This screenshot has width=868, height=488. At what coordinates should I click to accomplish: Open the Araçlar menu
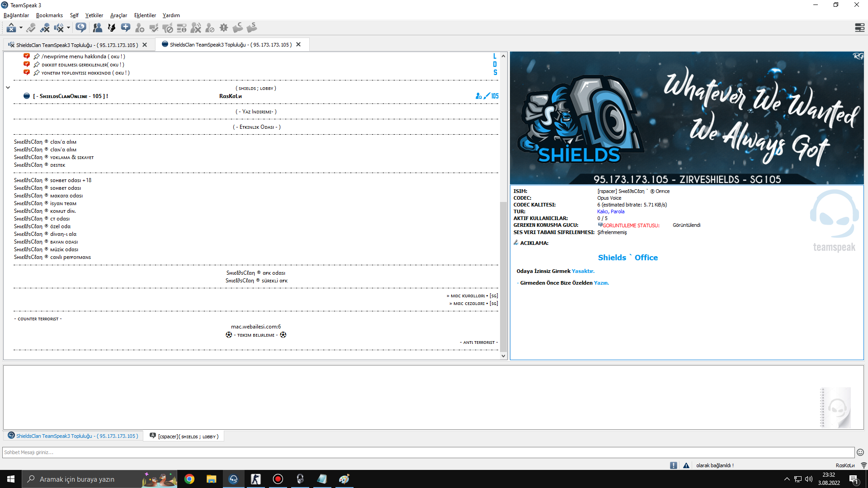118,15
